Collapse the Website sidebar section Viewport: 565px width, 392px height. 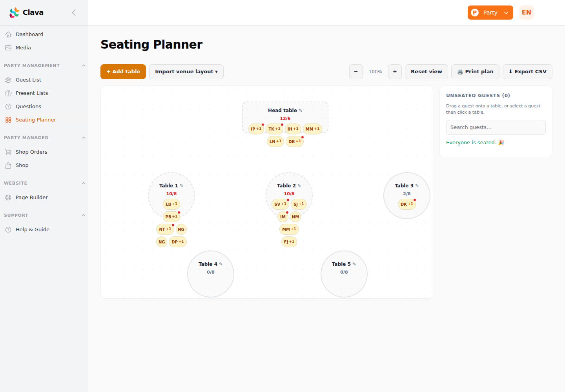(x=84, y=183)
